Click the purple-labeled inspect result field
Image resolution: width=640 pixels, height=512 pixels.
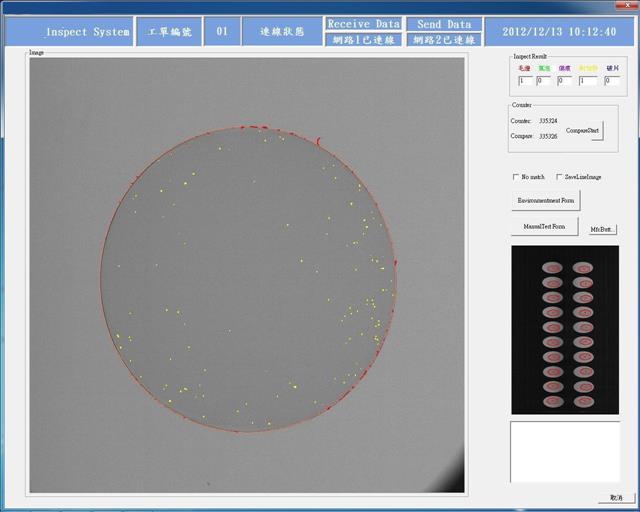[565, 81]
